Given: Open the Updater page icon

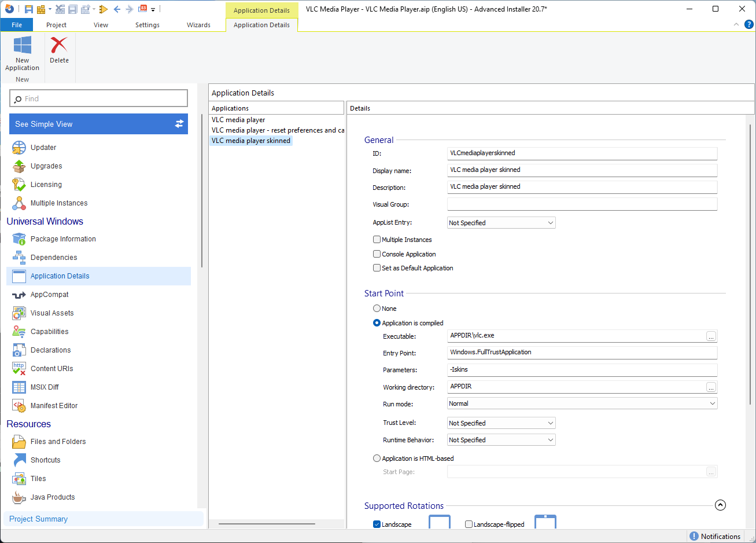Looking at the screenshot, I should pyautogui.click(x=19, y=148).
